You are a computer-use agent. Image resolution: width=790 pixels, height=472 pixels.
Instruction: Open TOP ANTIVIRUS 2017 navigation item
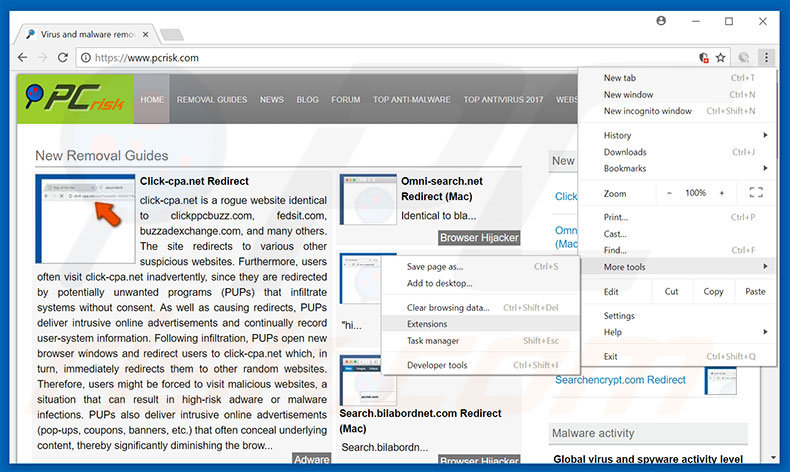pos(503,99)
